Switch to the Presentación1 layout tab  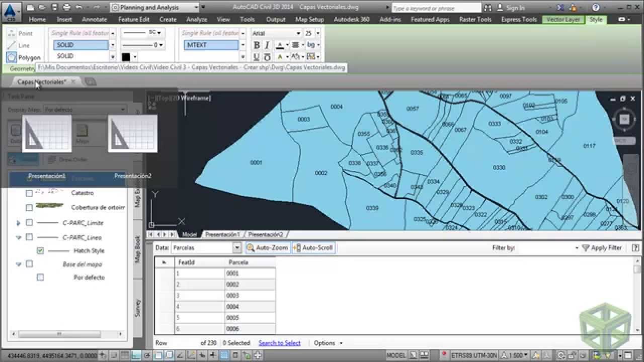[x=222, y=235]
